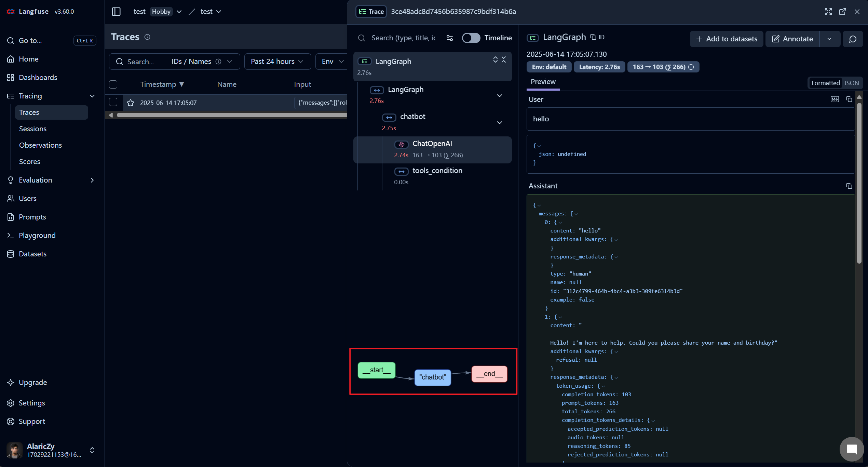Collapse the chatbot span node
The height and width of the screenshot is (467, 868).
(x=499, y=123)
